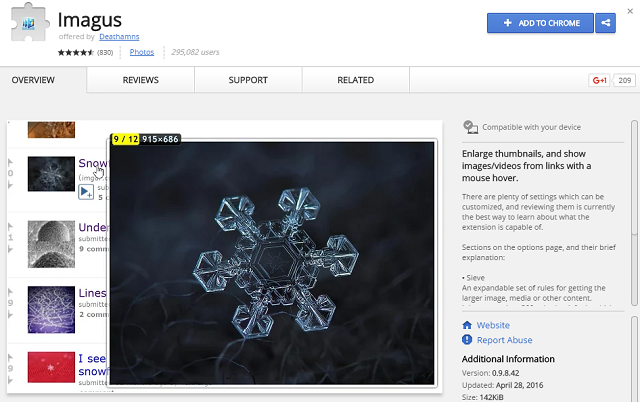Click the Additional Information heading

(x=508, y=359)
